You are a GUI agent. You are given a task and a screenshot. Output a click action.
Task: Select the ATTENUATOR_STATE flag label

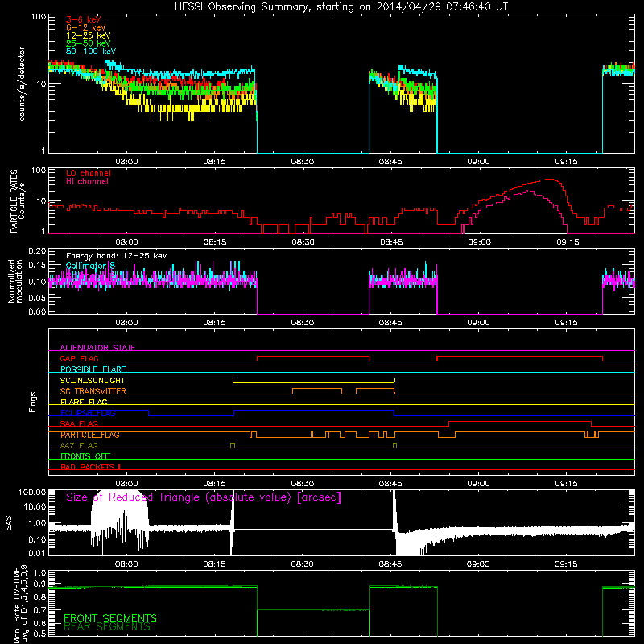click(97, 348)
